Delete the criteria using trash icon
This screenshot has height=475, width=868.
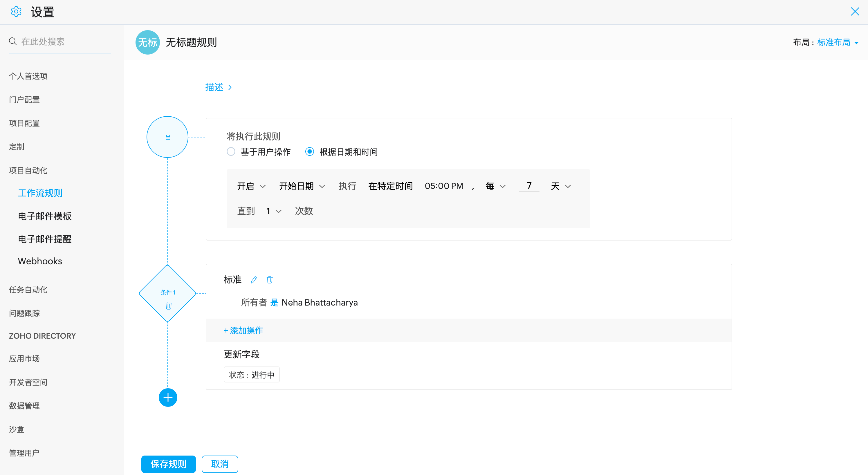click(x=270, y=280)
